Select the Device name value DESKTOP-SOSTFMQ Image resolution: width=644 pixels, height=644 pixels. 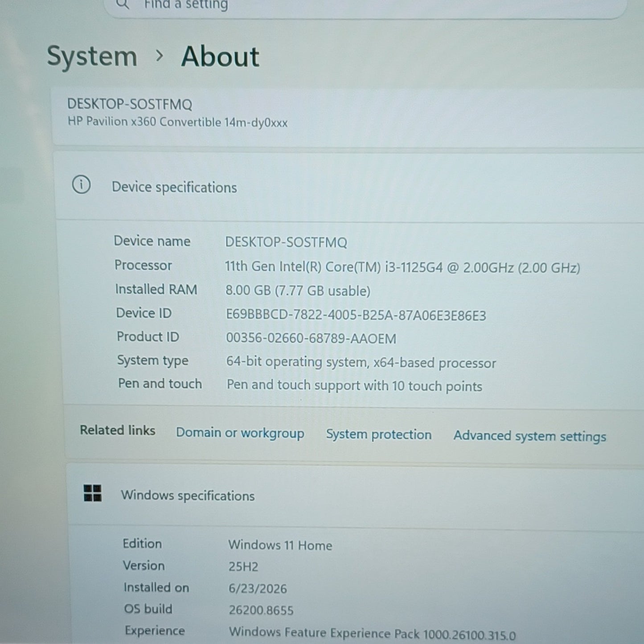(x=286, y=242)
